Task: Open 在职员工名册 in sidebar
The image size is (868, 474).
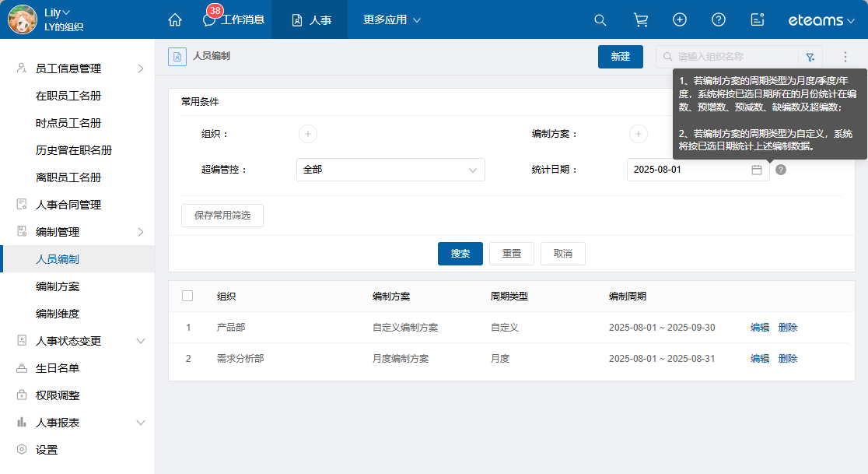Action: [x=68, y=96]
